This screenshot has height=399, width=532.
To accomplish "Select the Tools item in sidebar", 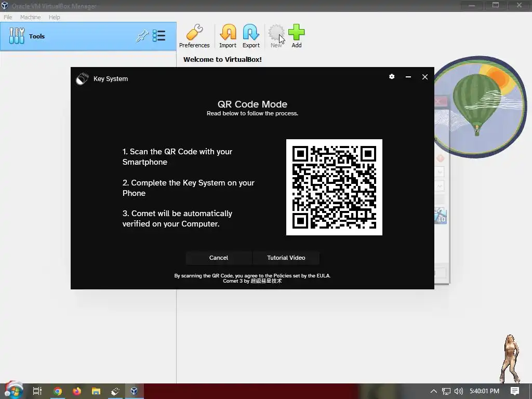I will point(88,36).
